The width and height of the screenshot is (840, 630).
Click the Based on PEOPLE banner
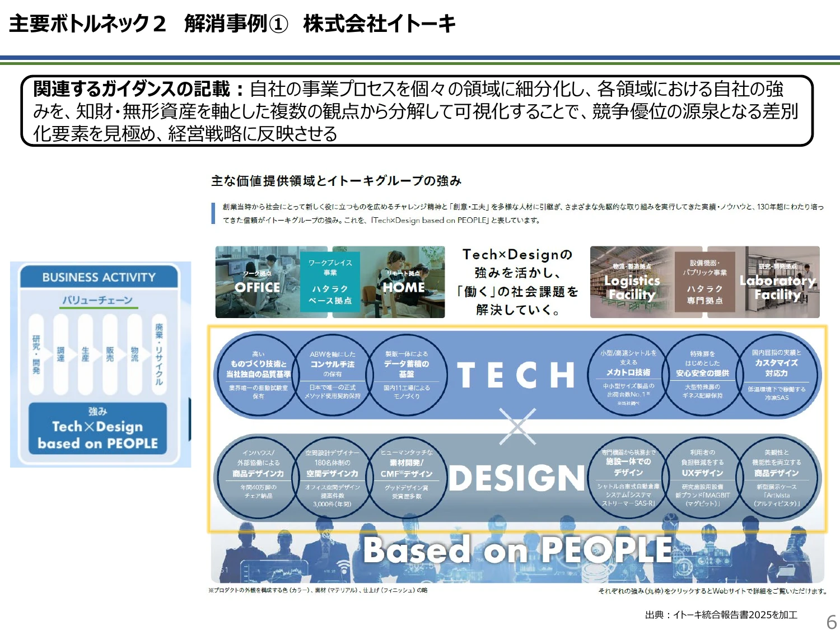pyautogui.click(x=517, y=549)
